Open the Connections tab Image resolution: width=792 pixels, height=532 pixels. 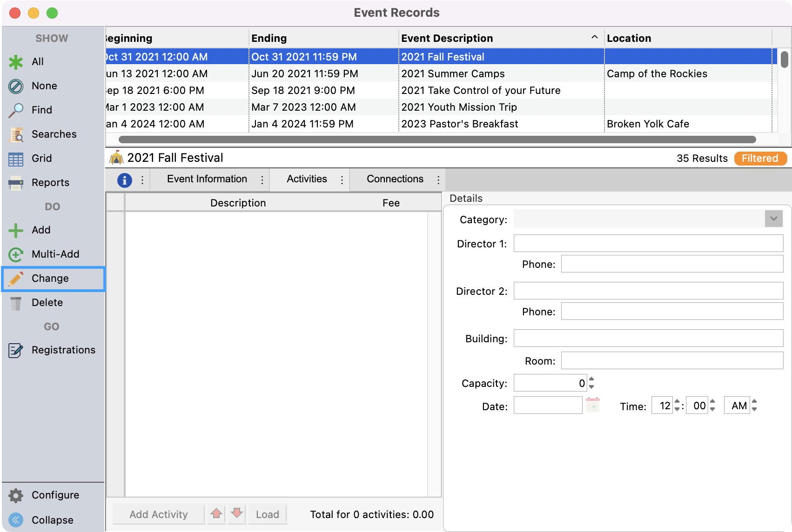[395, 180]
